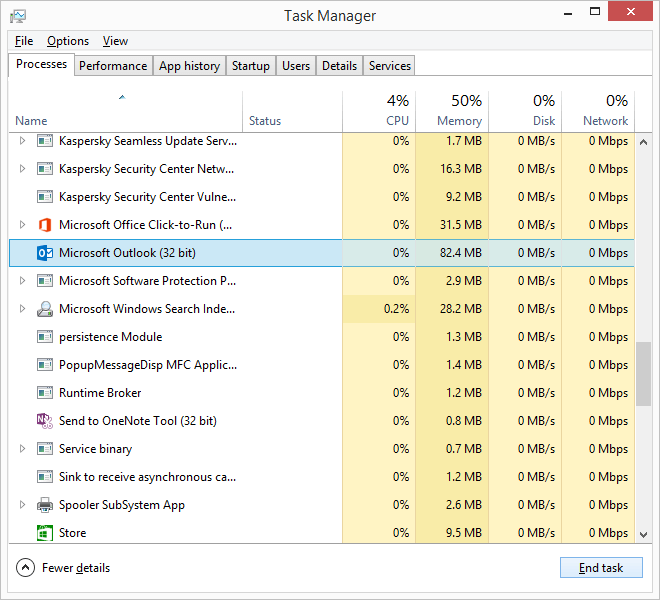Switch to the Services tab
Image resolution: width=660 pixels, height=600 pixels.
click(x=390, y=66)
